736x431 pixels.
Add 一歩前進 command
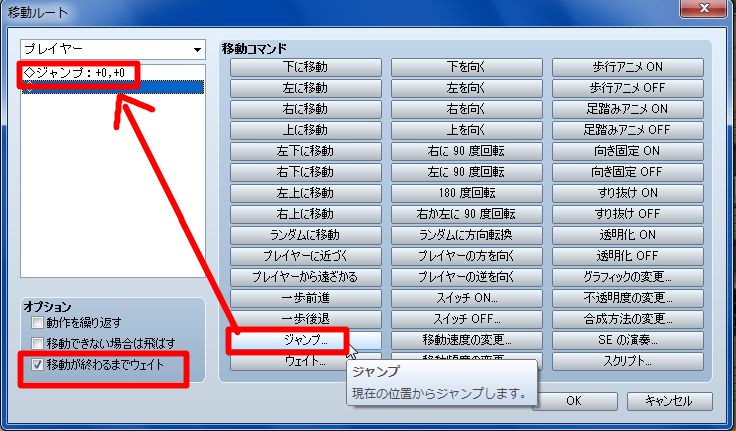click(306, 298)
